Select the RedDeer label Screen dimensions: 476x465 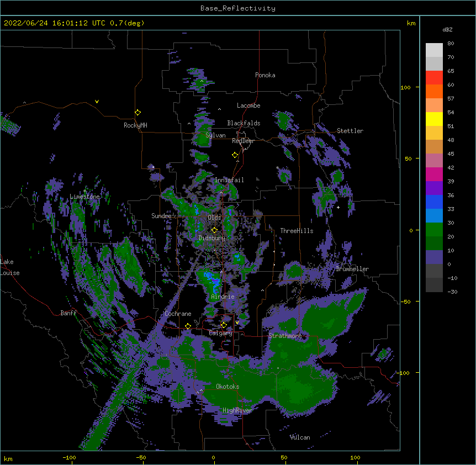click(x=243, y=141)
